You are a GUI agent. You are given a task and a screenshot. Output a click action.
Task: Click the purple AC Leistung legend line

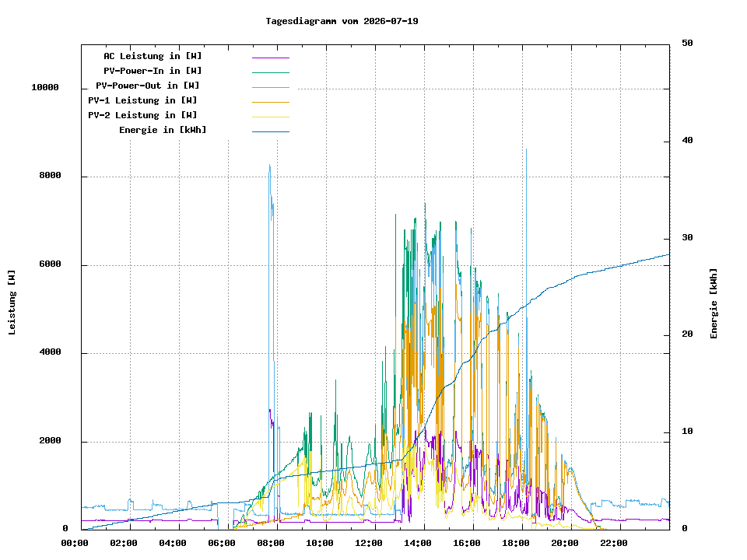271,58
